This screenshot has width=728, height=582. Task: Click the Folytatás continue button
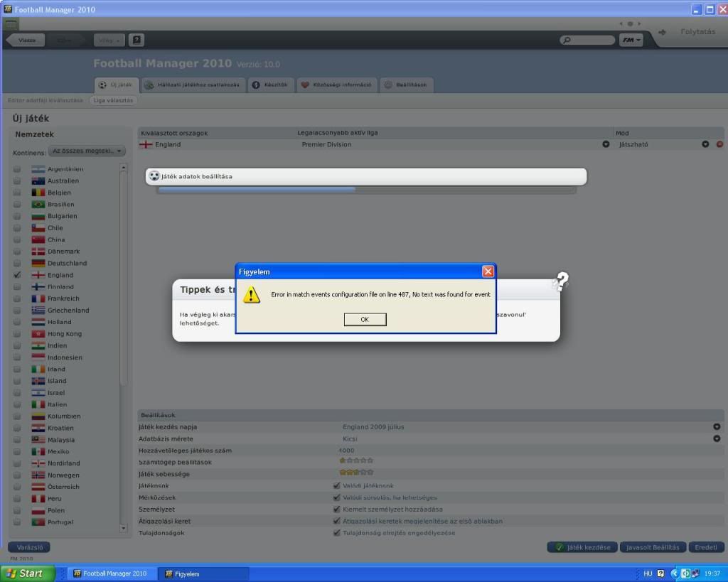[x=697, y=31]
